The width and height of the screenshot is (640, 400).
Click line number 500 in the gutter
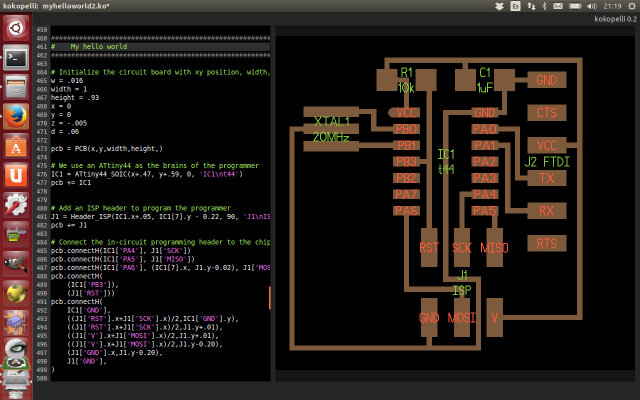(42, 378)
